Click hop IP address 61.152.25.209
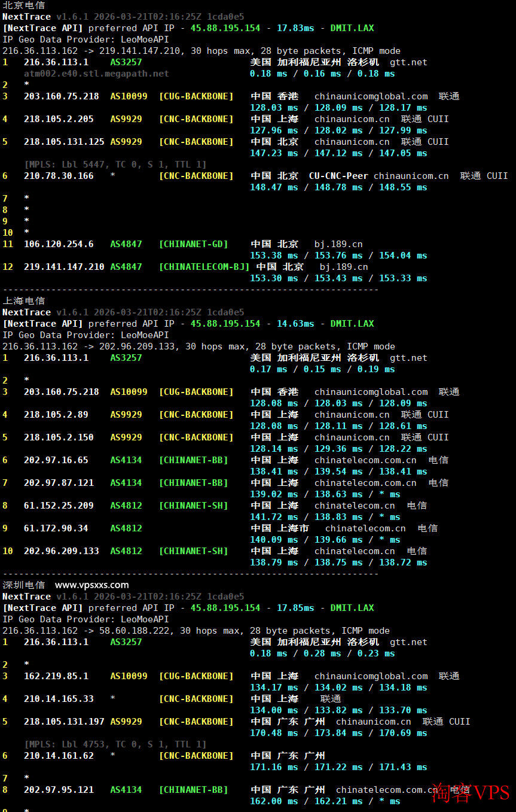Viewport: 516px width, 812px height. point(59,506)
